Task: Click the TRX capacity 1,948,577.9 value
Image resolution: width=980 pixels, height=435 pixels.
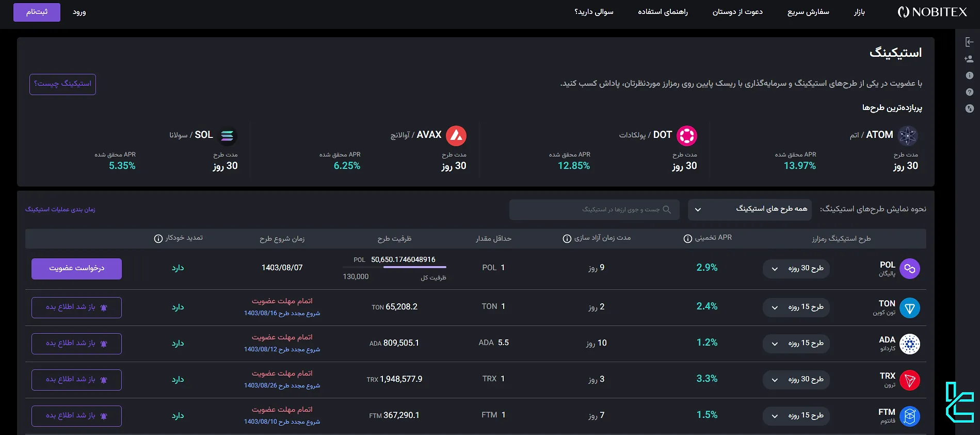Action: 401,379
